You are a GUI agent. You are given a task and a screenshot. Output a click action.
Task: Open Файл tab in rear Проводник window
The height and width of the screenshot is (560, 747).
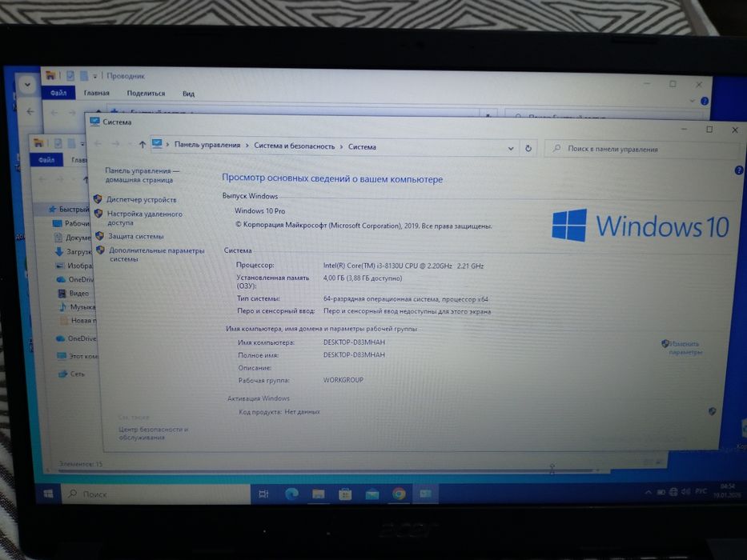58,93
